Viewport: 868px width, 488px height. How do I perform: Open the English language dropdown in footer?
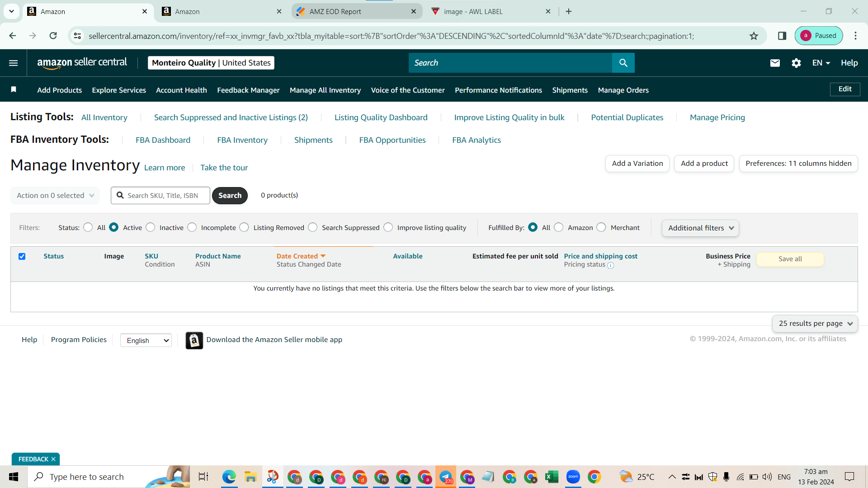[146, 340]
